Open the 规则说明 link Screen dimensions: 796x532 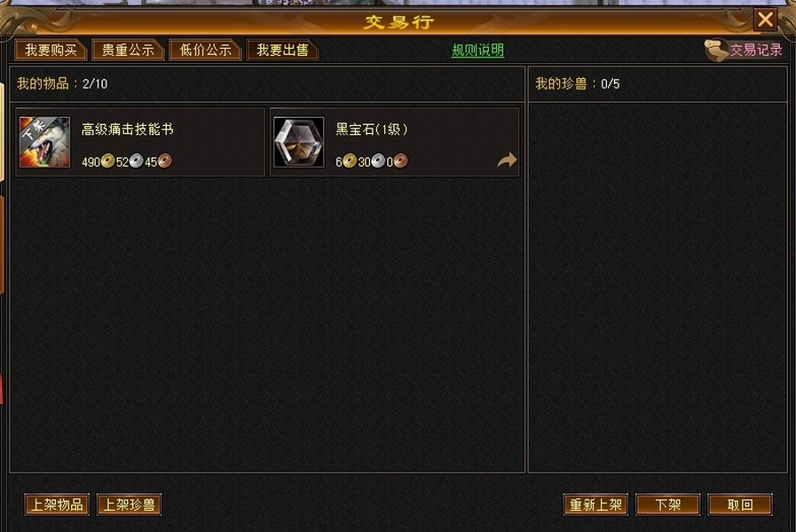[477, 51]
